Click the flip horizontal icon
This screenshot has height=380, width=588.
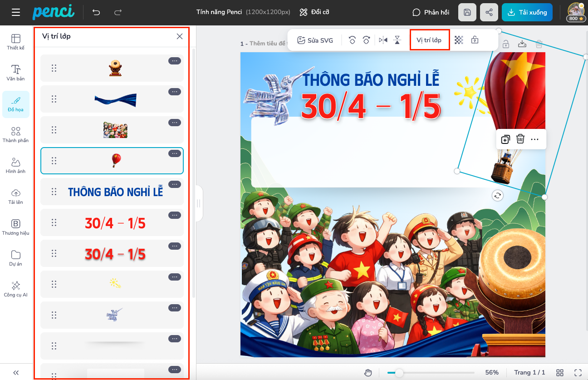383,40
